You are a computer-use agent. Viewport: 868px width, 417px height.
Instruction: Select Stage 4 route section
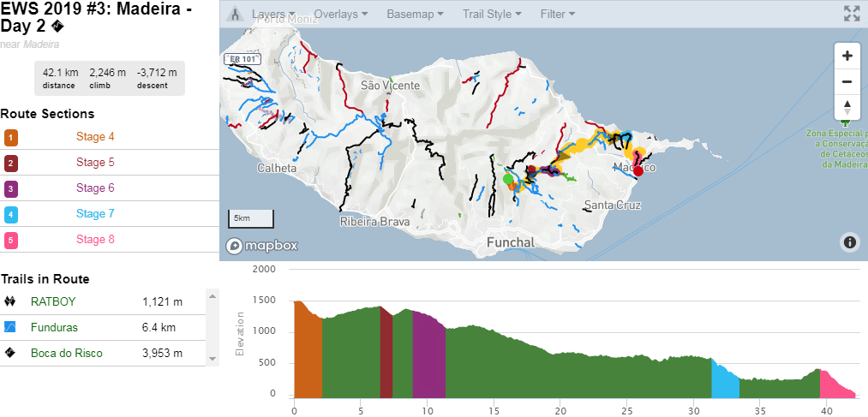point(95,137)
